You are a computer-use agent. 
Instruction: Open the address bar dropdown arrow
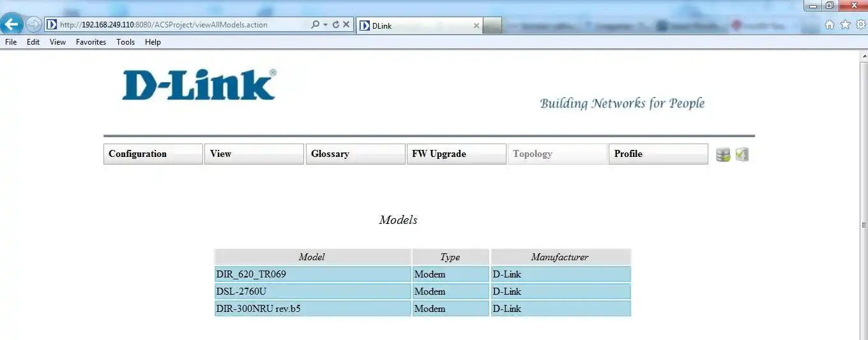pyautogui.click(x=325, y=25)
